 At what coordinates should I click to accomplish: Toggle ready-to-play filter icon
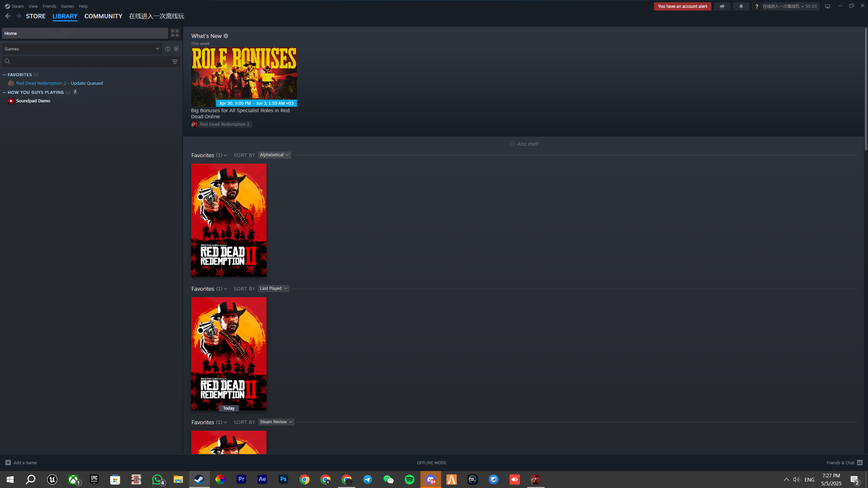point(176,49)
